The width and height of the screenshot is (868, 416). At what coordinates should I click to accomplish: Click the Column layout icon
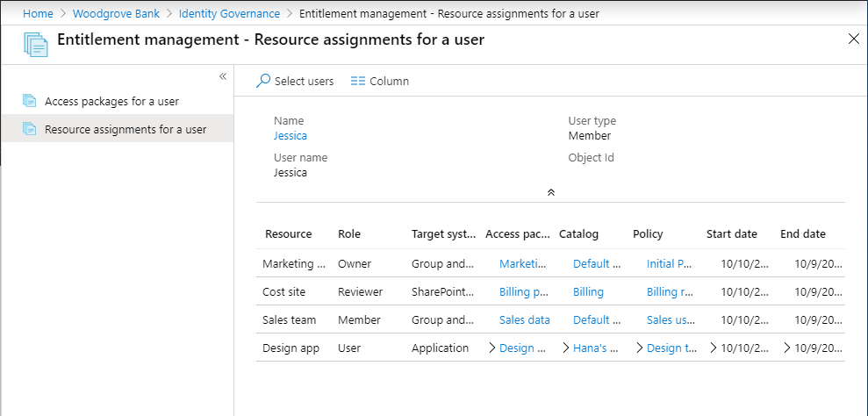click(357, 81)
